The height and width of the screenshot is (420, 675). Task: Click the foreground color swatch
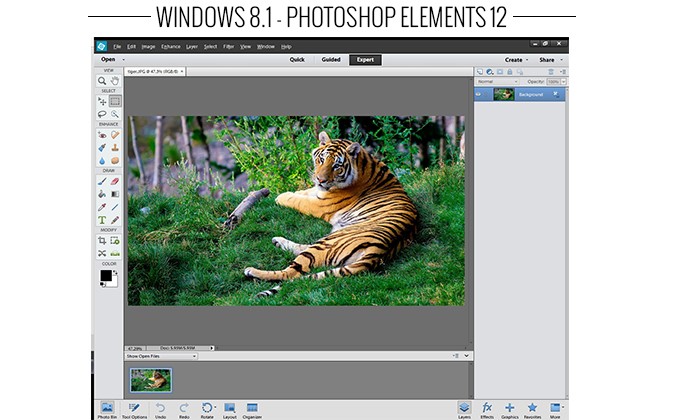[x=105, y=275]
